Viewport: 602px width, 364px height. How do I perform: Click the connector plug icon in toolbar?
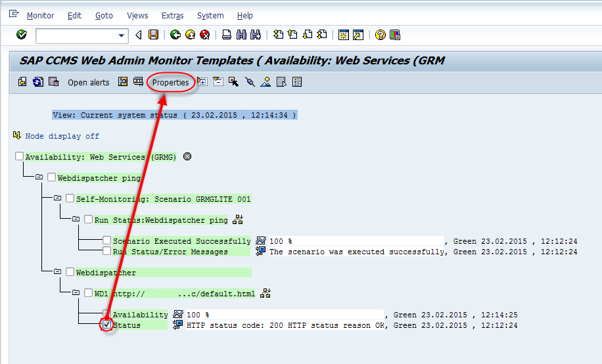[x=250, y=81]
